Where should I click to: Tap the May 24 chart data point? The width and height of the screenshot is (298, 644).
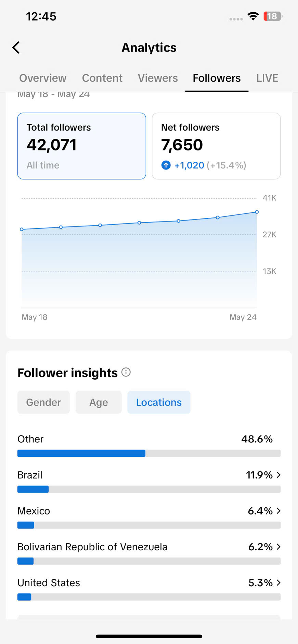pos(257,212)
